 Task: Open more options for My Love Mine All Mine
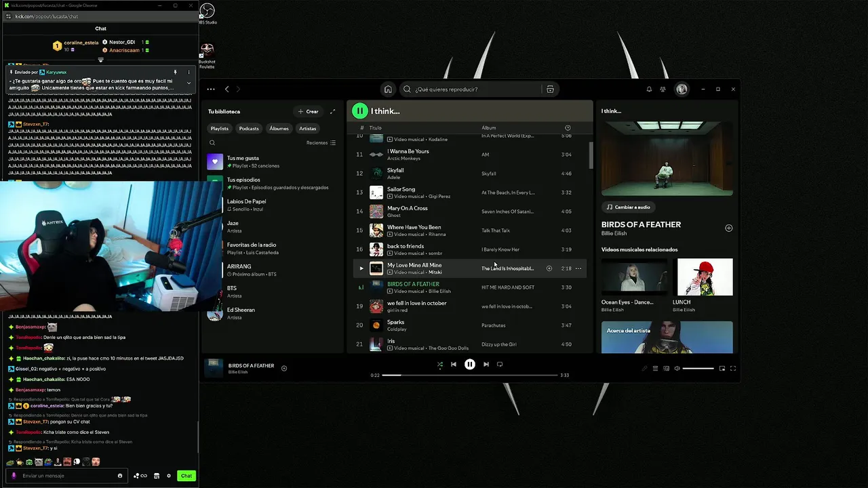point(578,268)
